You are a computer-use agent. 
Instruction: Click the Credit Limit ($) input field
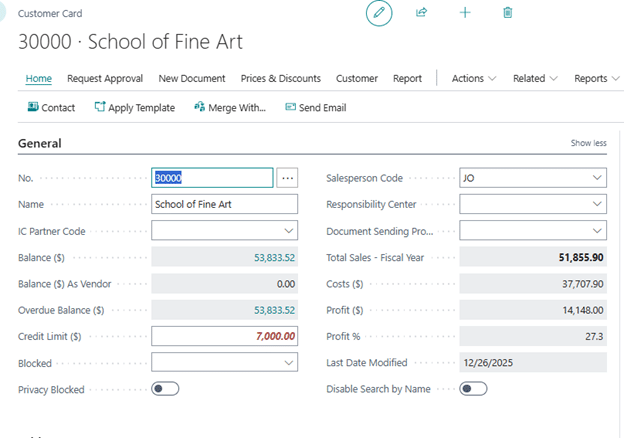pos(224,337)
